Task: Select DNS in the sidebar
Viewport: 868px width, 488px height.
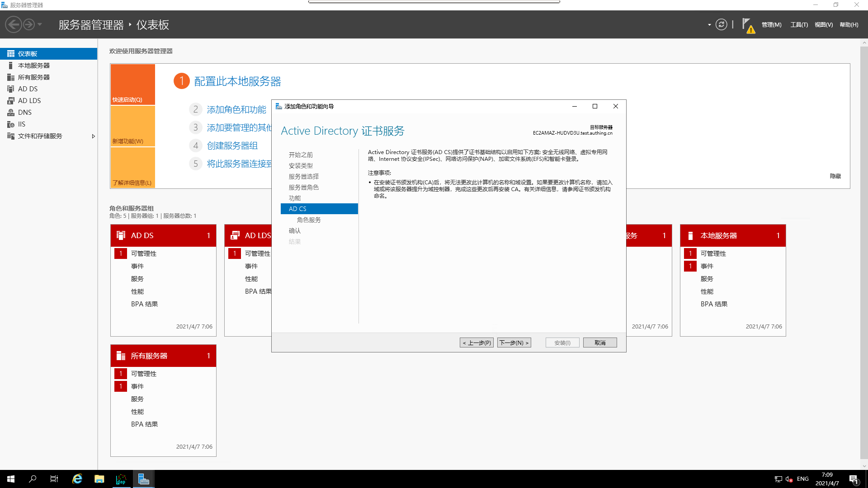Action: 25,113
